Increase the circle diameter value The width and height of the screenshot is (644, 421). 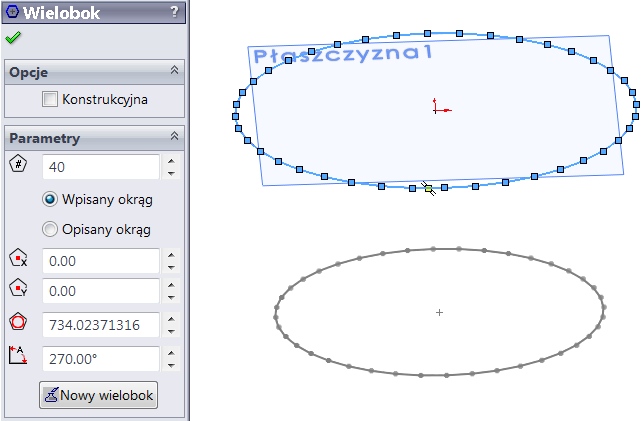171,319
